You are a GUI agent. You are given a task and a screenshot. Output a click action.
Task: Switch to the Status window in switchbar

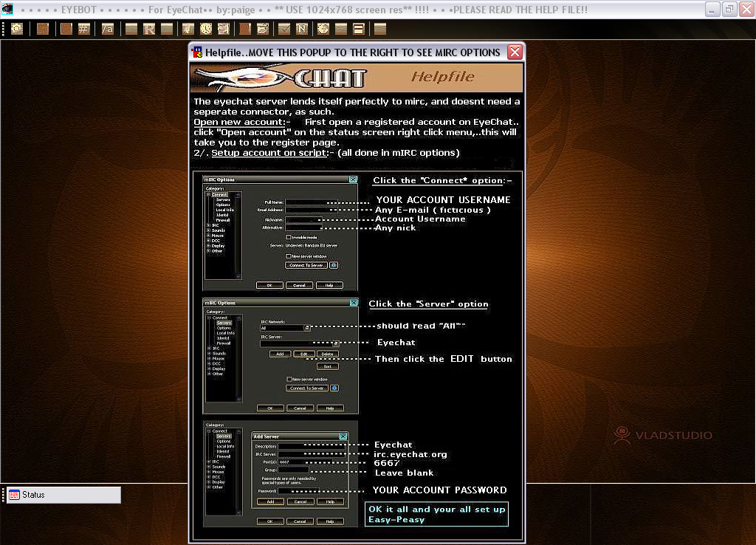pyautogui.click(x=63, y=495)
